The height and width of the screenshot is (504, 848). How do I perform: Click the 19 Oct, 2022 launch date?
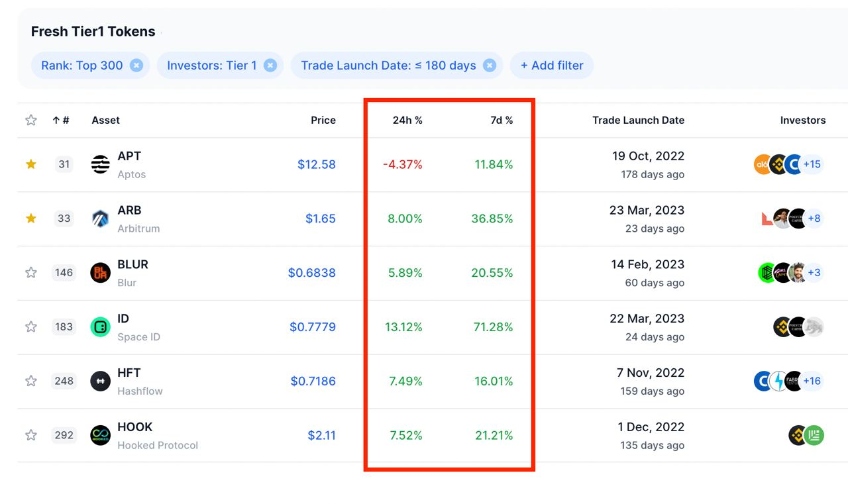point(649,156)
